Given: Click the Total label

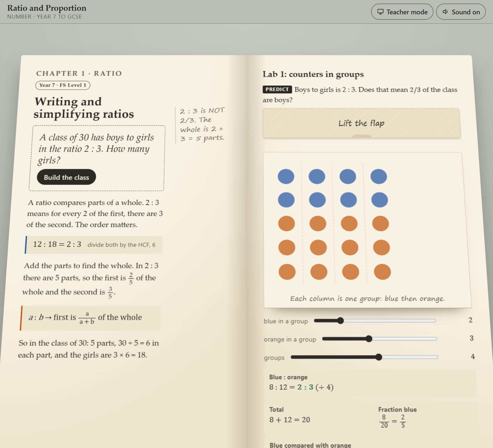Looking at the screenshot, I should (276, 409).
